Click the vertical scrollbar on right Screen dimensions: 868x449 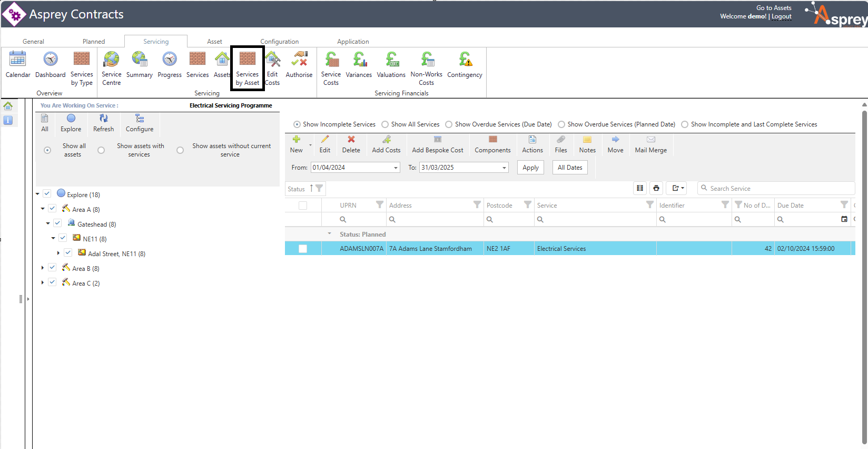pyautogui.click(x=864, y=274)
